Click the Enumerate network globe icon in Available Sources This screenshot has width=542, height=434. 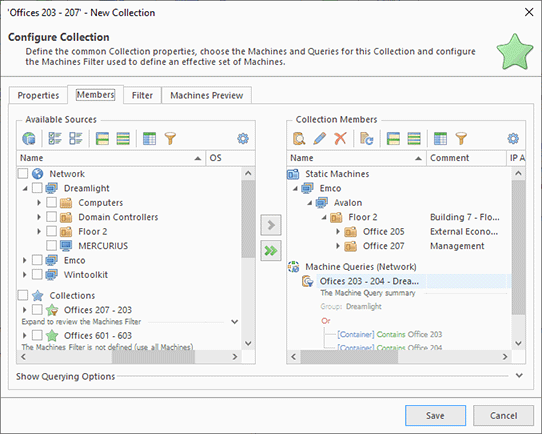click(29, 139)
